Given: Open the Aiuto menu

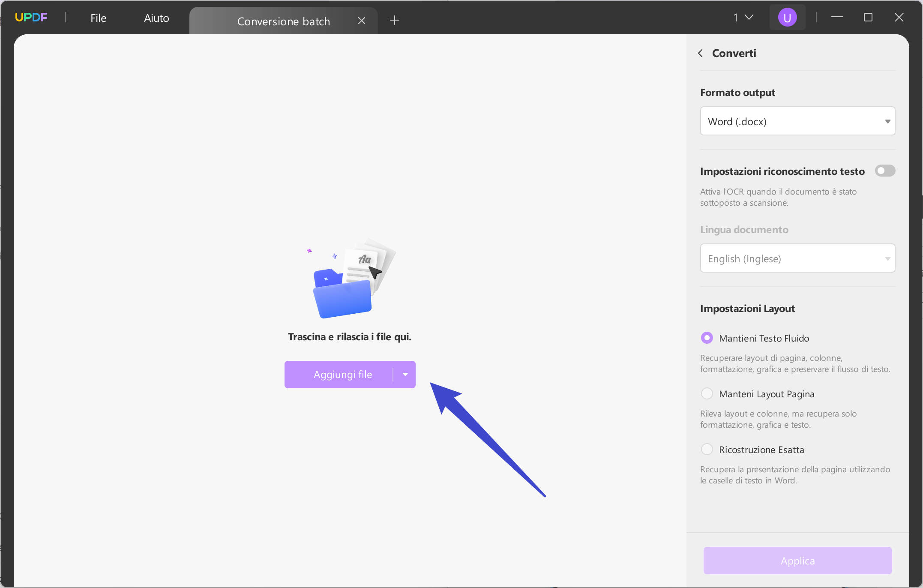Looking at the screenshot, I should pyautogui.click(x=156, y=18).
